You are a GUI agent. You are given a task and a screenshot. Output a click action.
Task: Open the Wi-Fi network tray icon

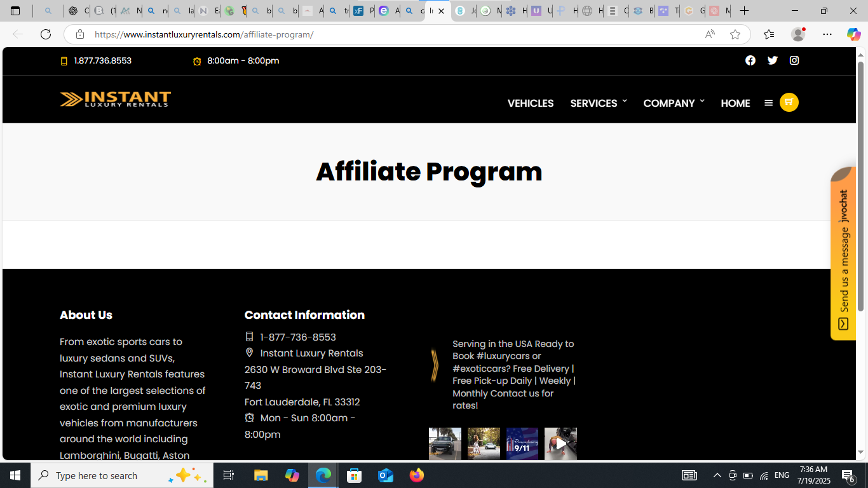pyautogui.click(x=764, y=475)
